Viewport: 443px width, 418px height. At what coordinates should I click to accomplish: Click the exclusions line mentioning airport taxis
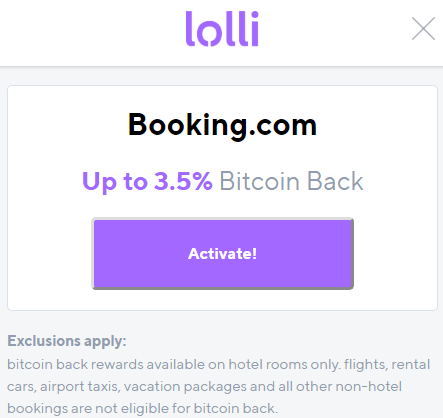(205, 387)
